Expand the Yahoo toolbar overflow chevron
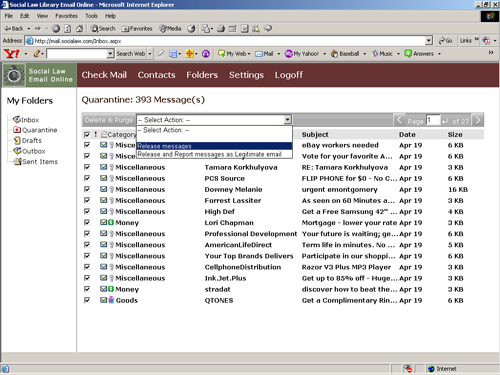Image resolution: width=500 pixels, height=375 pixels. coord(491,53)
